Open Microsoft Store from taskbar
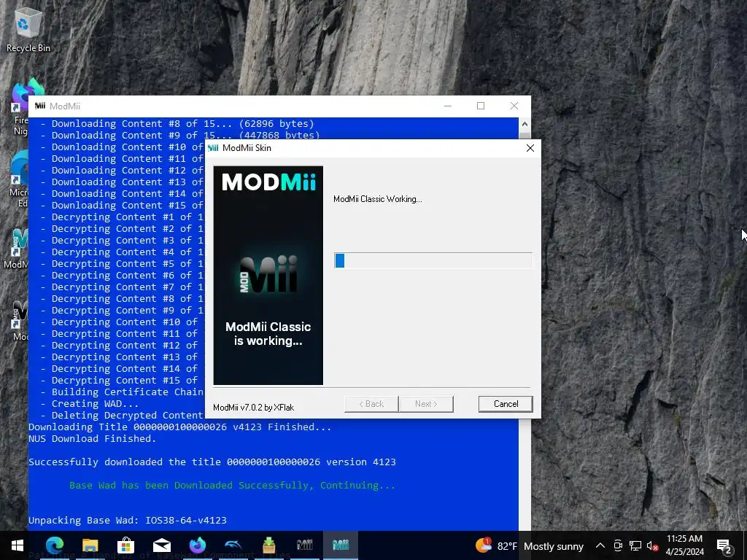Image resolution: width=747 pixels, height=560 pixels. [x=125, y=545]
